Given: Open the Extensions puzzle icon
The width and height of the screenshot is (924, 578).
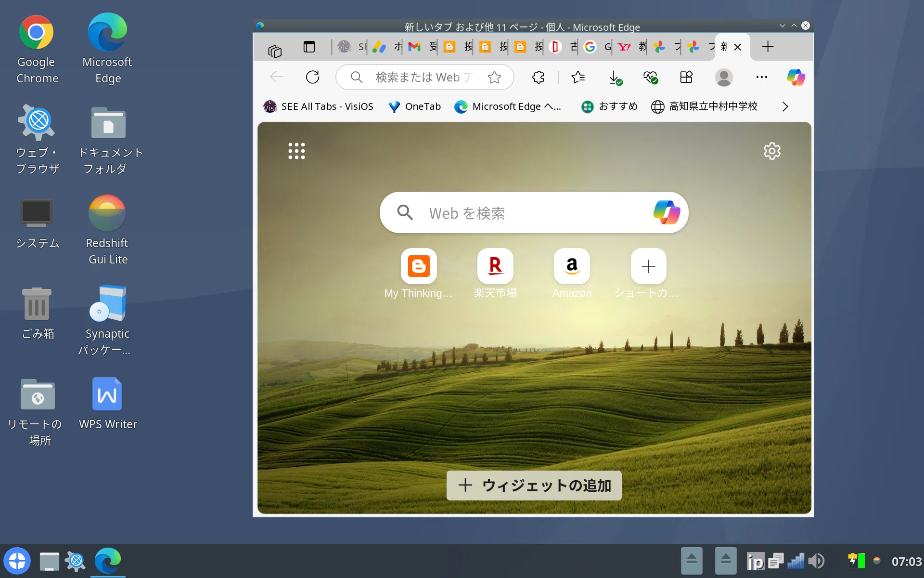Looking at the screenshot, I should [538, 77].
